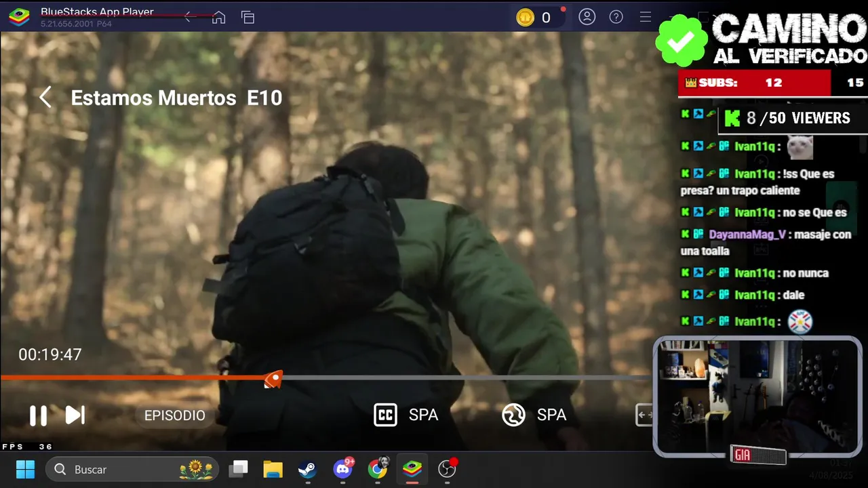Click the BlueStacks taskbar icon
868x488 pixels.
[412, 469]
